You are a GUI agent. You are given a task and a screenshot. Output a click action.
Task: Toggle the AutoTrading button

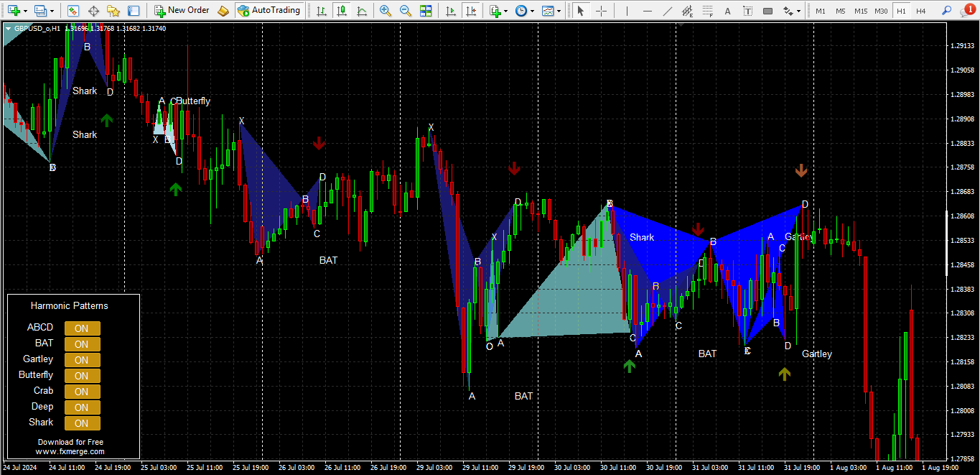coord(269,11)
